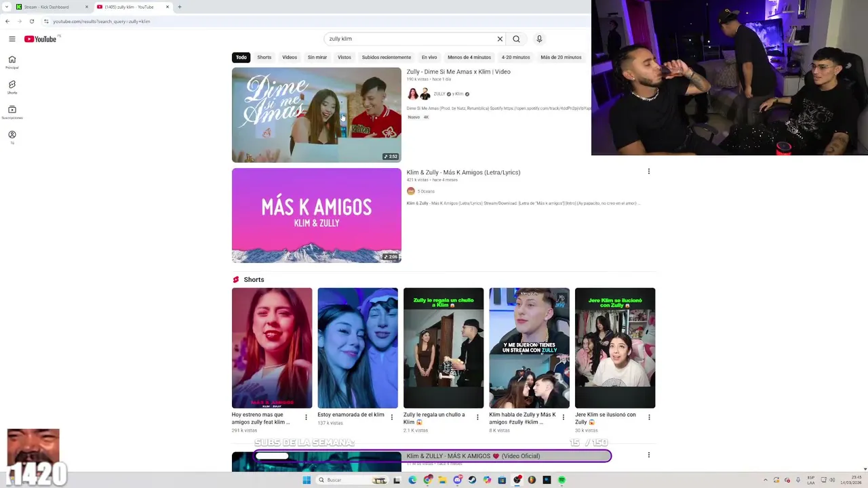Go back with the browser arrow
The image size is (868, 488).
point(7,21)
